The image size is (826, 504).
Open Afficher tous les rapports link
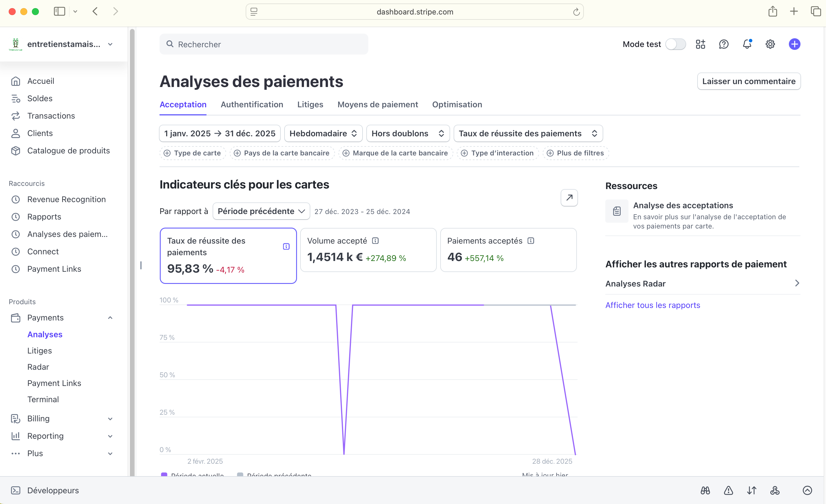[652, 305]
